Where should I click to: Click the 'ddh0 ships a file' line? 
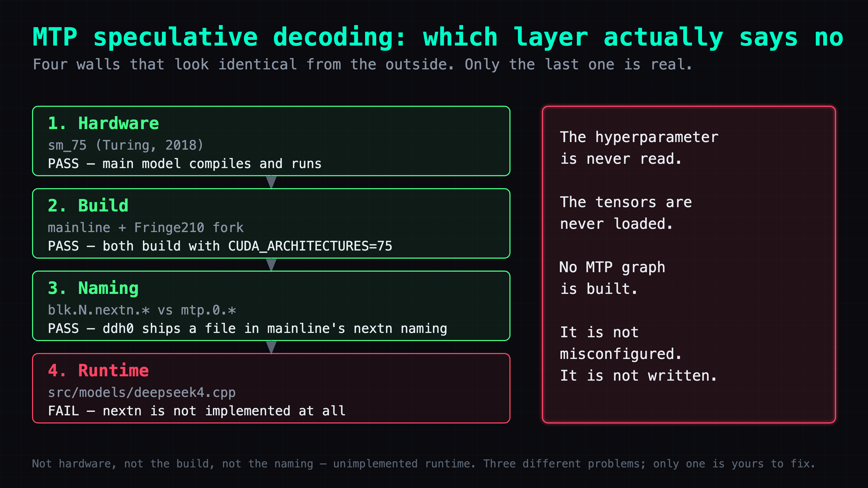248,329
